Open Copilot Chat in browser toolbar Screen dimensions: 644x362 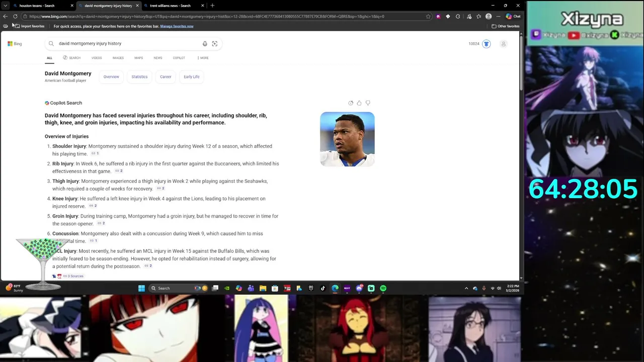[513, 16]
